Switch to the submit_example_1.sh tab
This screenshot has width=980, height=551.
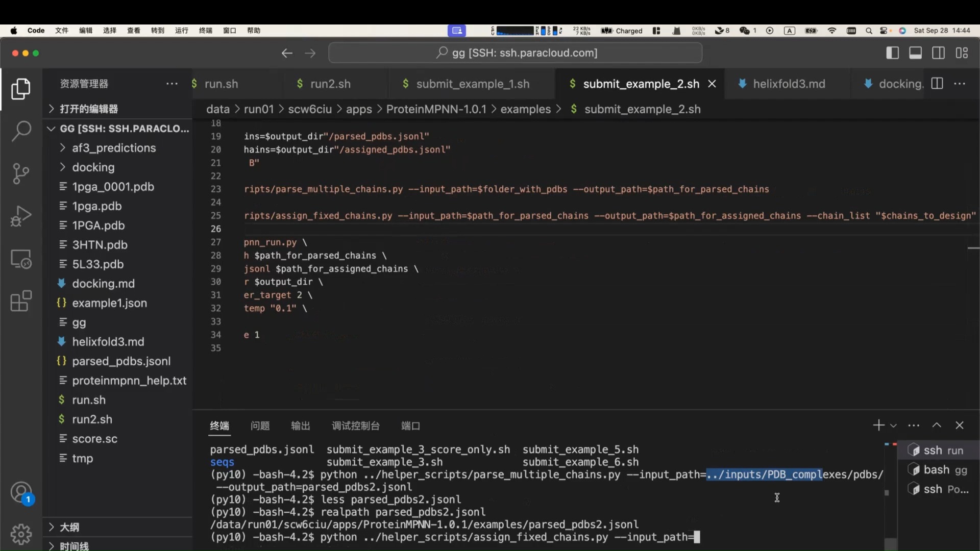(x=473, y=84)
